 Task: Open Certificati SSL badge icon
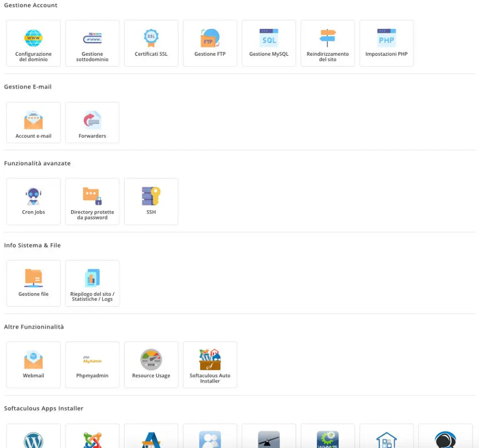coord(151,38)
